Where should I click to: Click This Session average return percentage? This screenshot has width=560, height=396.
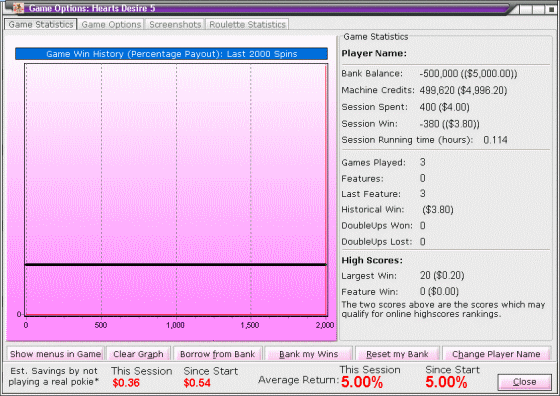point(362,382)
